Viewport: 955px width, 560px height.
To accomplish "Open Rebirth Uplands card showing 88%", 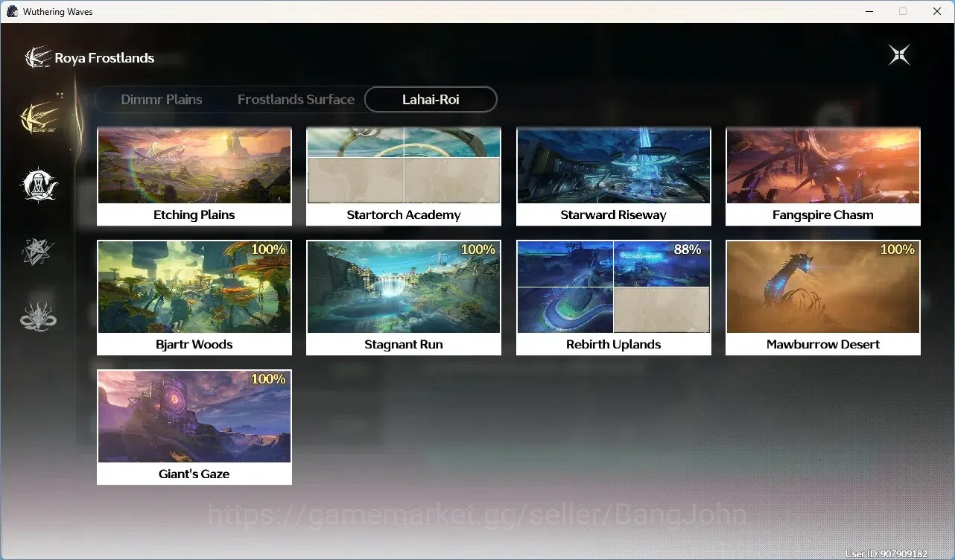I will point(614,298).
